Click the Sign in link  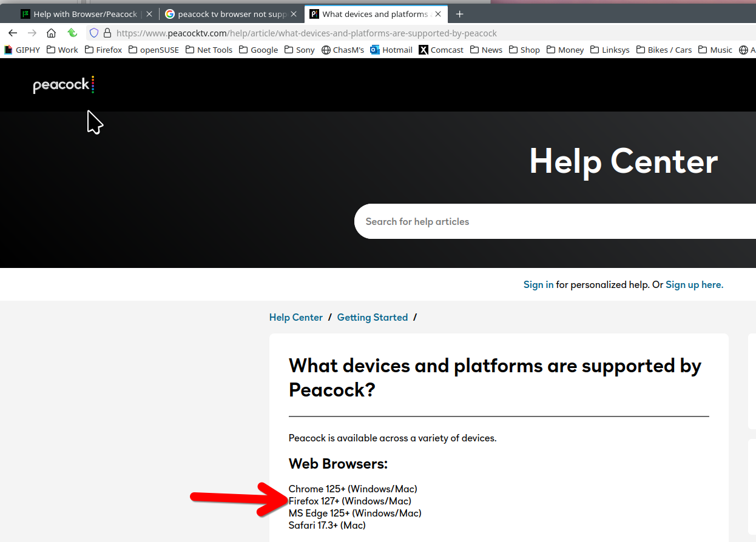click(538, 284)
